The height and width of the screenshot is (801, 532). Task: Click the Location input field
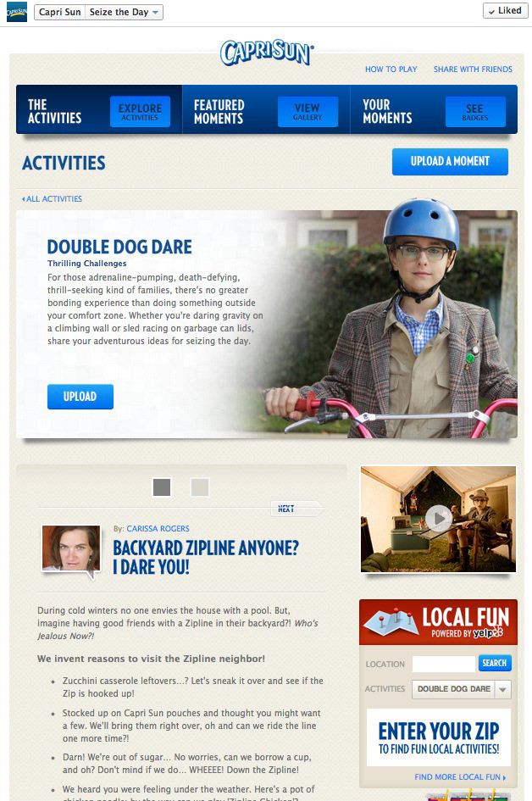click(443, 664)
